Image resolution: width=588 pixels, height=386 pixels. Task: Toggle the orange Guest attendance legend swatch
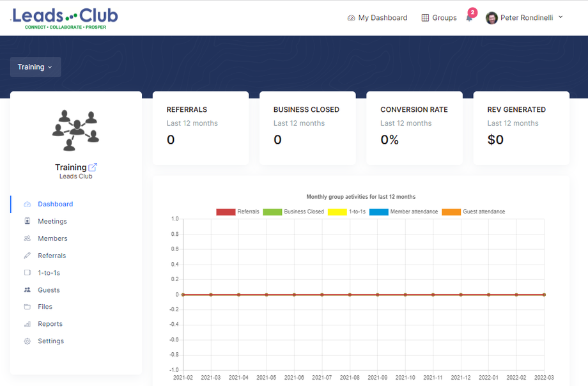[x=451, y=212]
